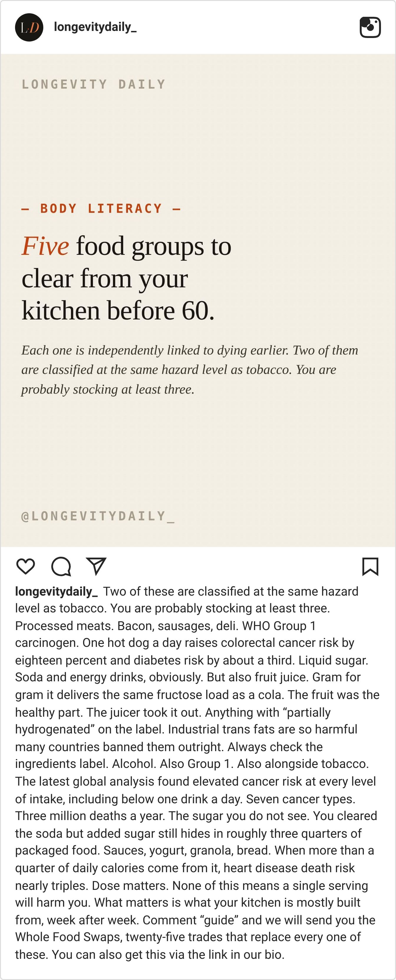Click the italic subtitle about dying earlier
This screenshot has width=396, height=980.
point(189,369)
